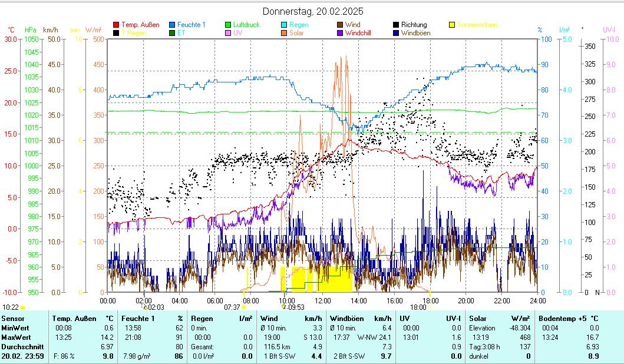
Task: Click the 18:00 time axis label
Action: 430,301
